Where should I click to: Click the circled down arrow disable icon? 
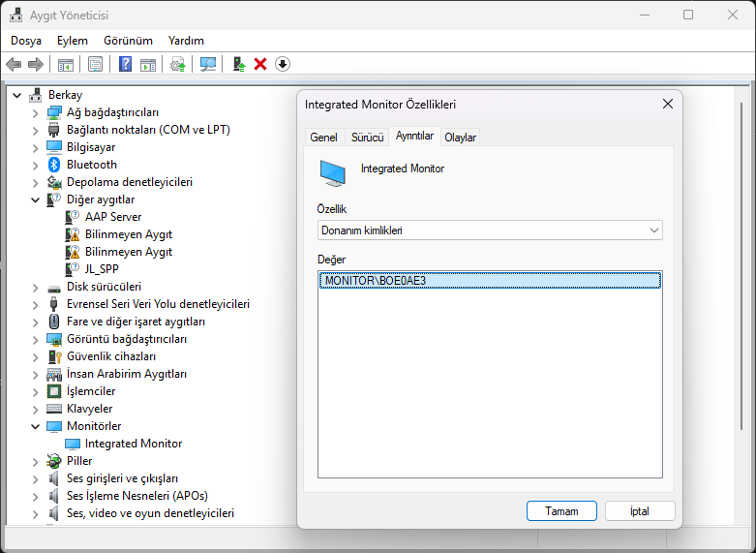coord(283,64)
